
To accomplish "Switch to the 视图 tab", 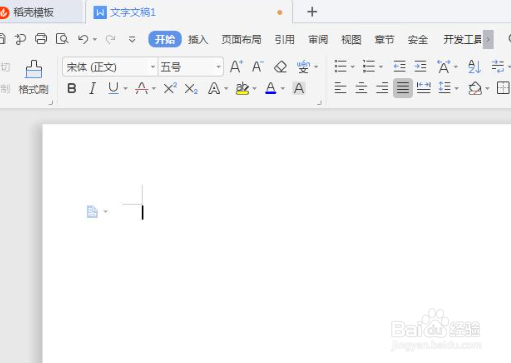I will (351, 40).
